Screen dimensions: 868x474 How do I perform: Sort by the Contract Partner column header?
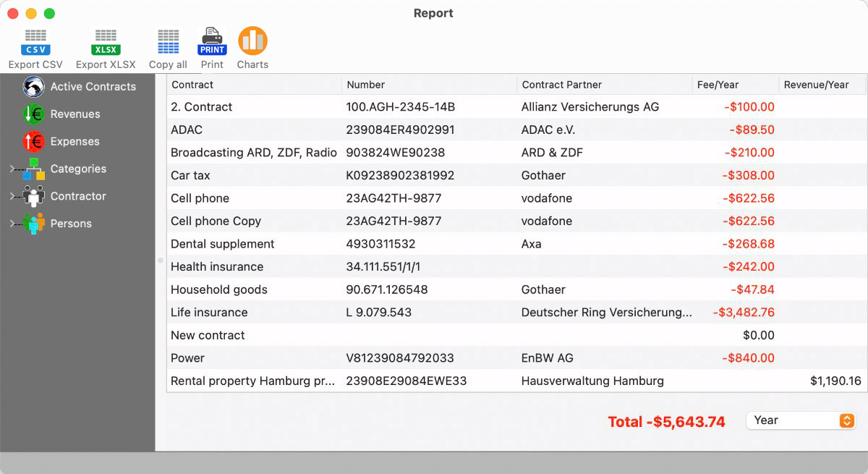(x=604, y=85)
